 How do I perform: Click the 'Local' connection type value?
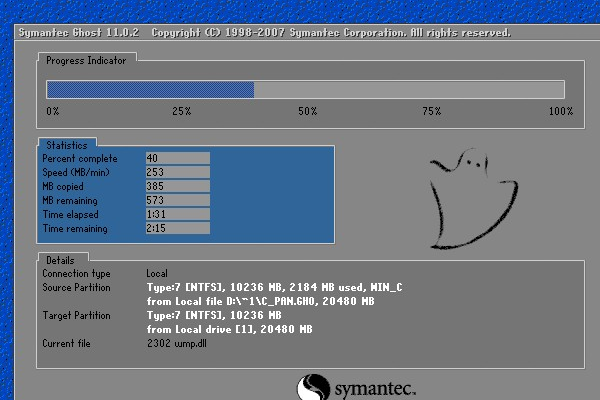pos(157,273)
